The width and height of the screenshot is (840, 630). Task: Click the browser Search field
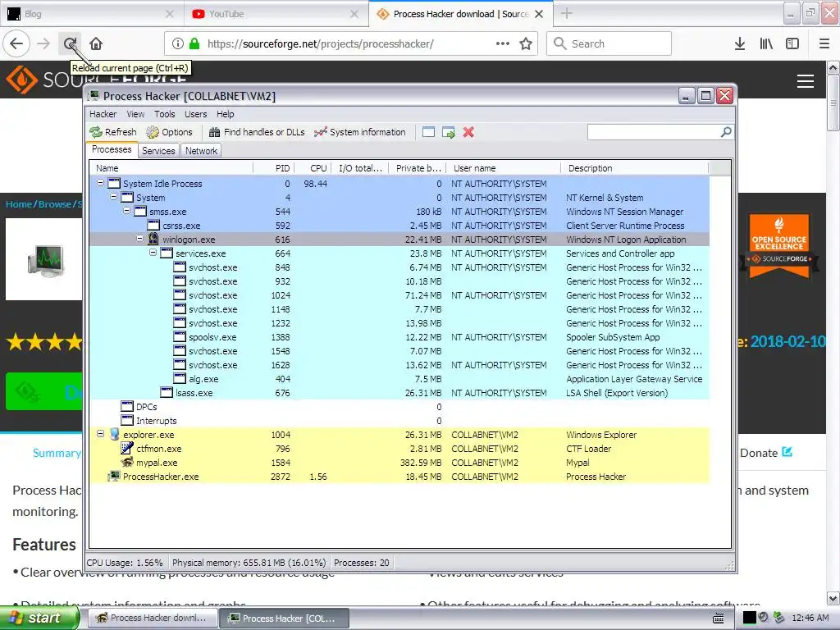(x=609, y=43)
